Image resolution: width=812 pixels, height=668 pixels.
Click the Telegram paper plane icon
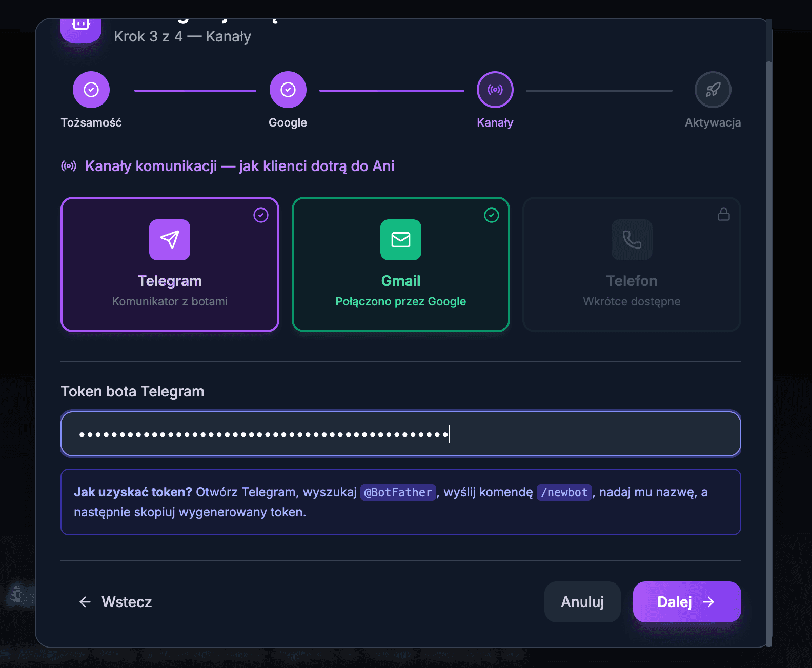tap(170, 240)
